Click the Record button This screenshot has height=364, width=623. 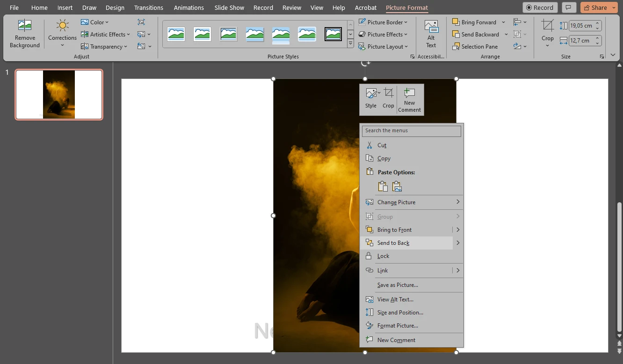tap(540, 7)
